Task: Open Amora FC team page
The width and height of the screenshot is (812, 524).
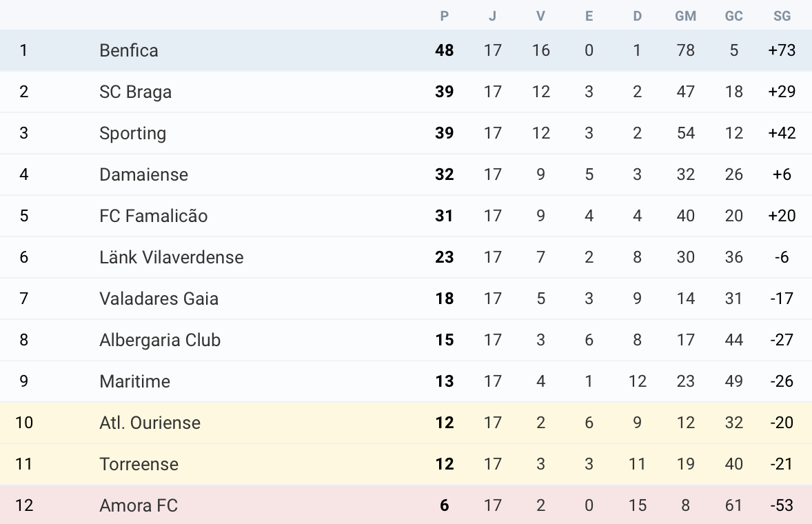Action: (139, 505)
